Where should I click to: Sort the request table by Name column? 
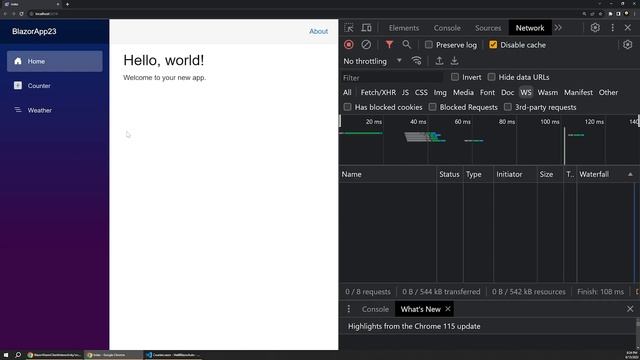click(x=388, y=174)
